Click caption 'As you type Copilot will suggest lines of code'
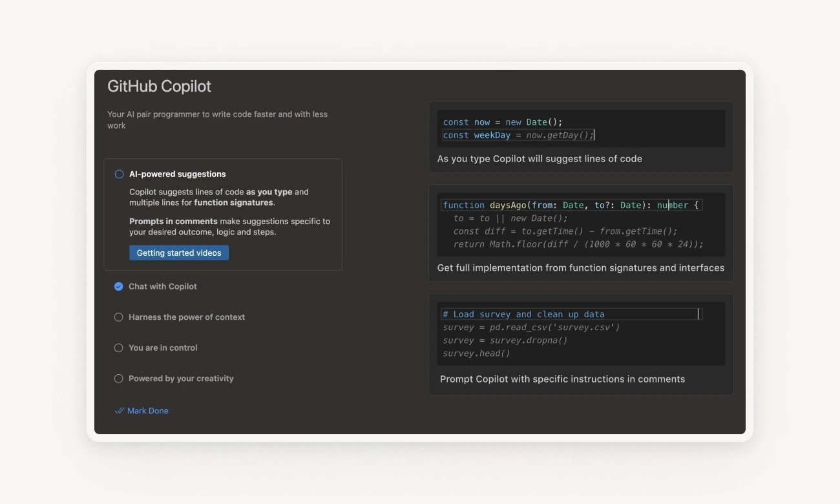 [x=540, y=159]
